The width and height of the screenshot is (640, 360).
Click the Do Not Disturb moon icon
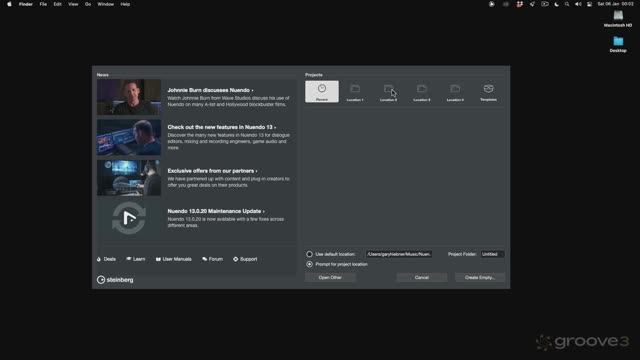tap(556, 4)
